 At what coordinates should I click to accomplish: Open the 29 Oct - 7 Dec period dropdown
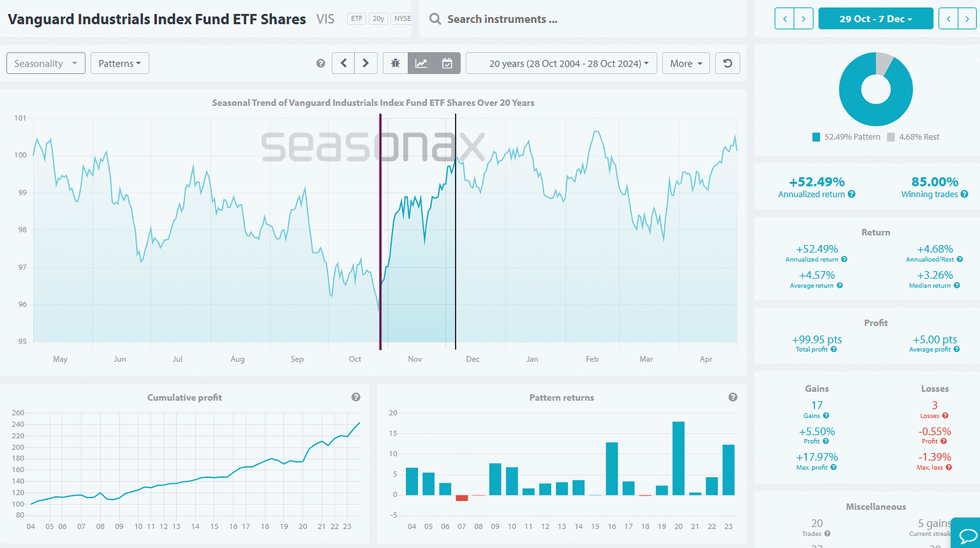[876, 19]
